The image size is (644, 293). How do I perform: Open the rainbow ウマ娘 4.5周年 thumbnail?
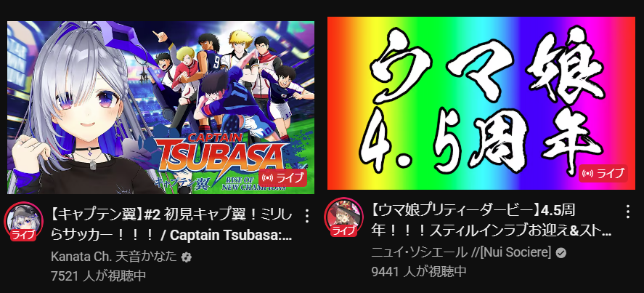tap(481, 103)
